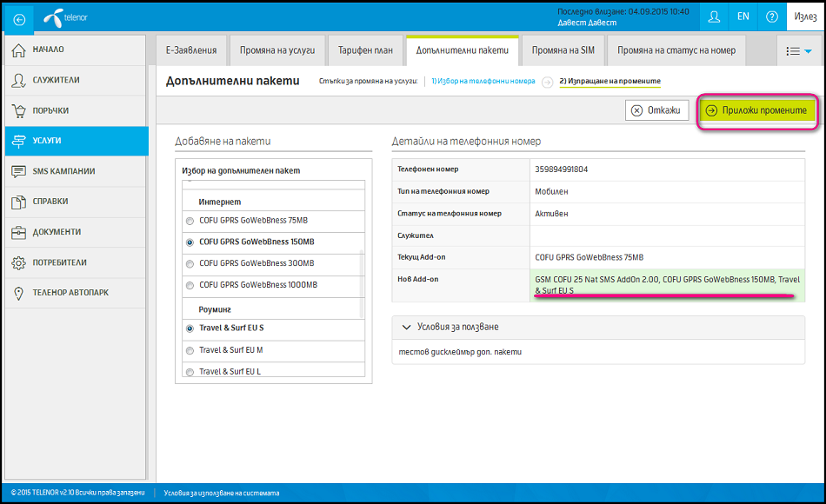
Task: Click the back arrow icon in the header
Action: pos(19,19)
